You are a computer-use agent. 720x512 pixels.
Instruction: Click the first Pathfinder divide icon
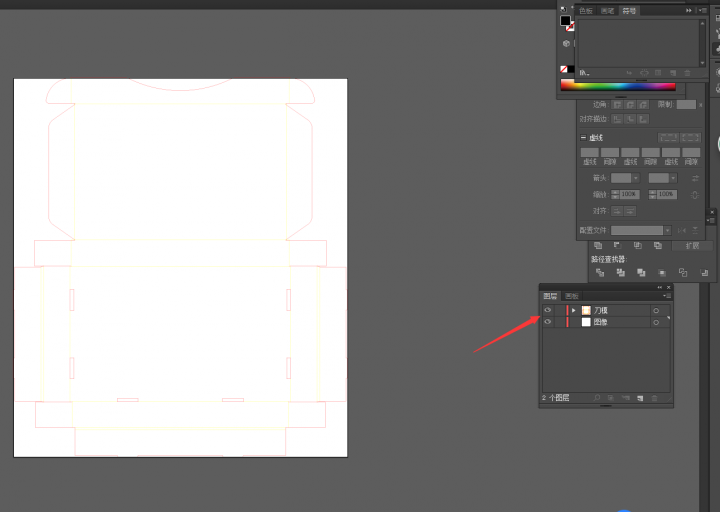pyautogui.click(x=598, y=272)
